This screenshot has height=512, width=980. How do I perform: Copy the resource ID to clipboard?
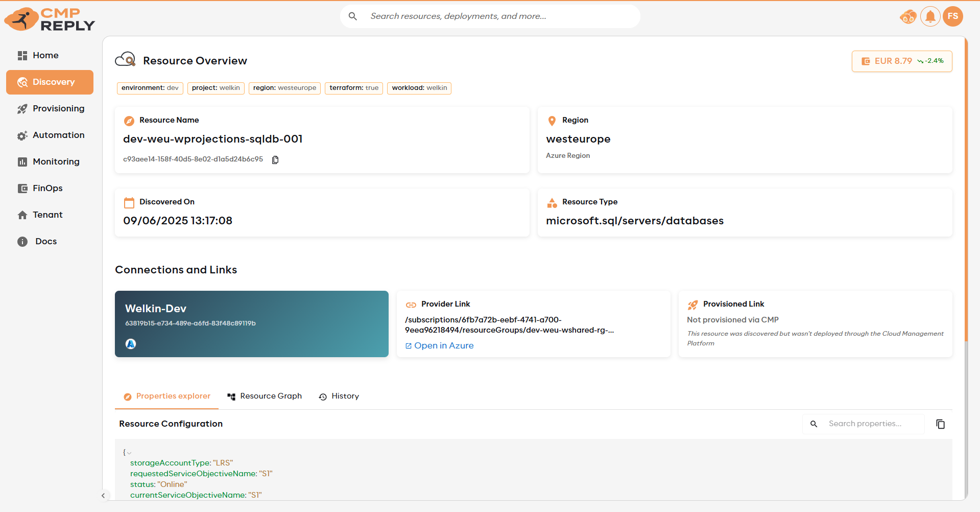(275, 160)
